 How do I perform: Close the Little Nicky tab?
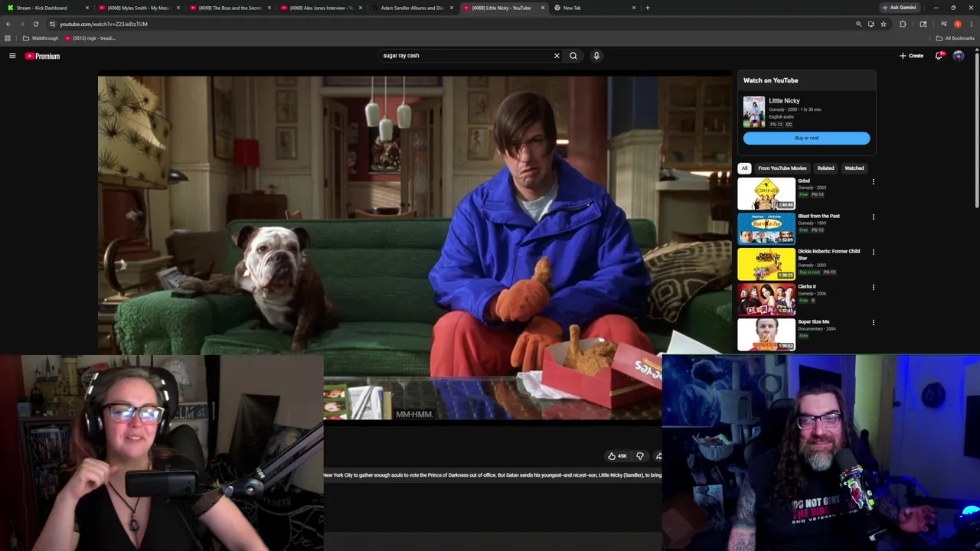point(543,8)
